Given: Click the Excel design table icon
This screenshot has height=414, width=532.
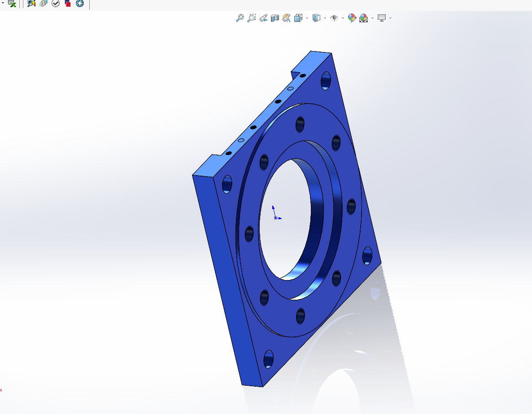Looking at the screenshot, I should point(12,4).
